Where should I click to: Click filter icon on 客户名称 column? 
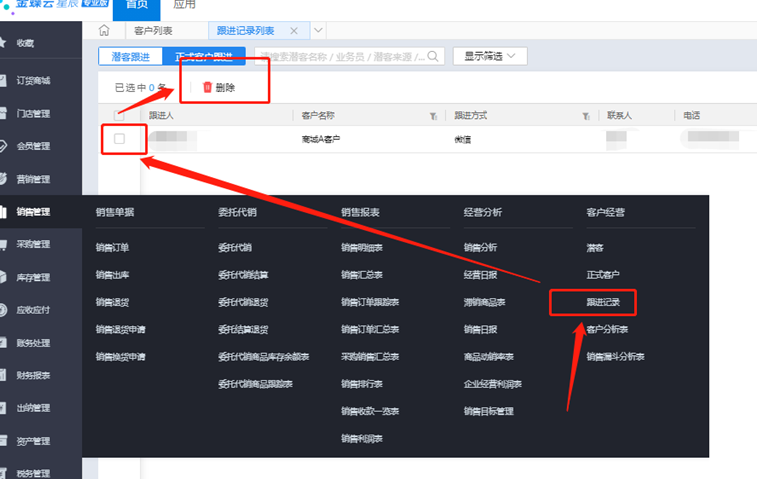pos(432,116)
